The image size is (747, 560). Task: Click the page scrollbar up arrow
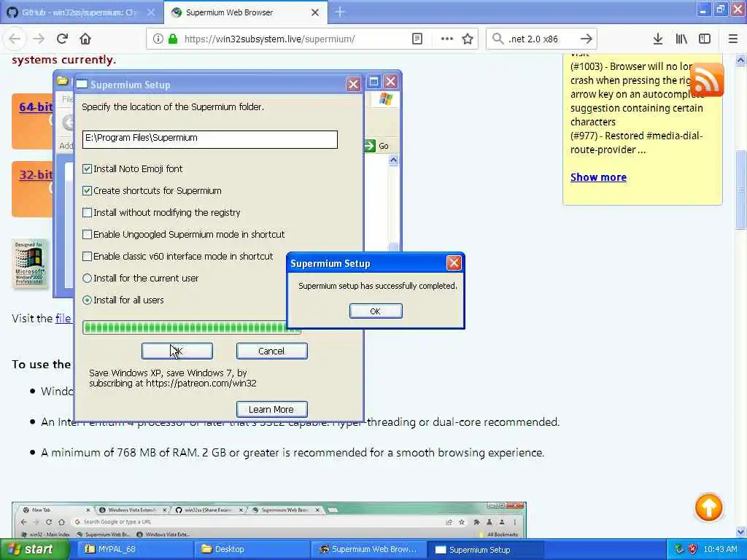click(741, 60)
